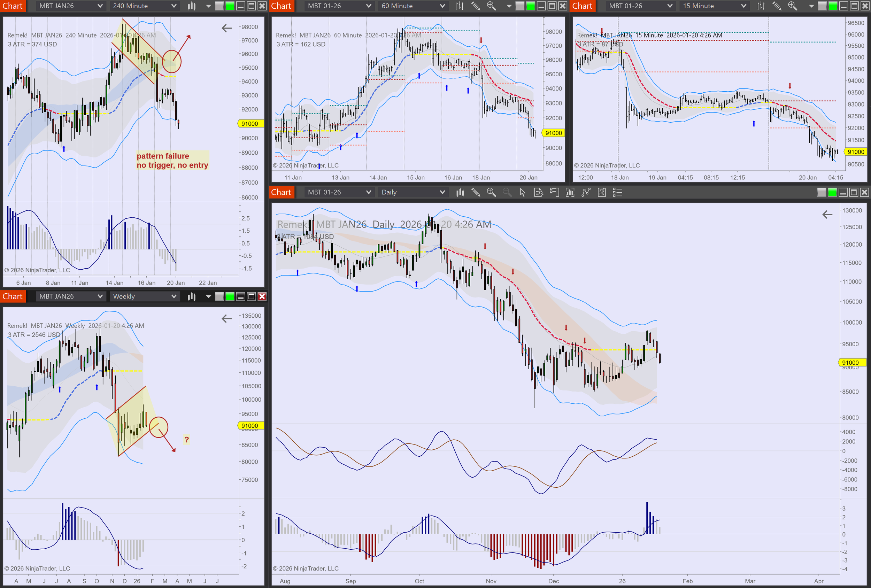Image resolution: width=871 pixels, height=588 pixels.
Task: Click the indicators zigzag icon on the Daily chart
Action: point(586,192)
